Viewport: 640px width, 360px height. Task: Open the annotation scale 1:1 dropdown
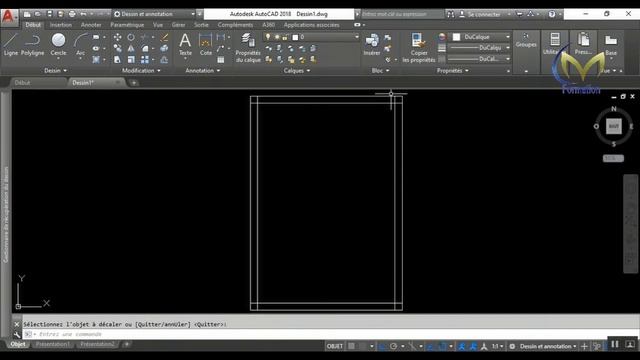pyautogui.click(x=497, y=346)
